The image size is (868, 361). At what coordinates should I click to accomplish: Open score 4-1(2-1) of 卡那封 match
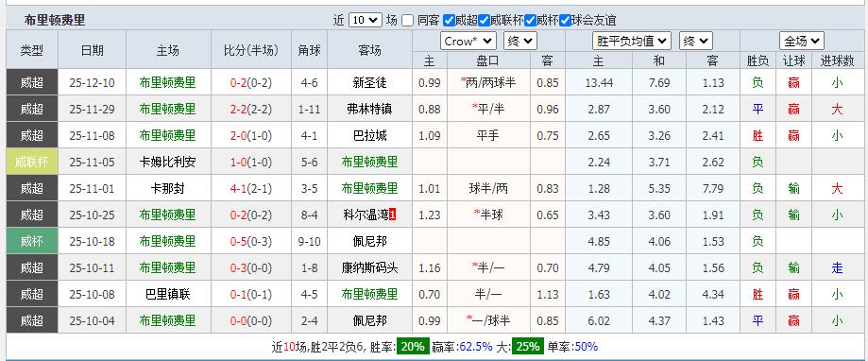[x=251, y=189]
